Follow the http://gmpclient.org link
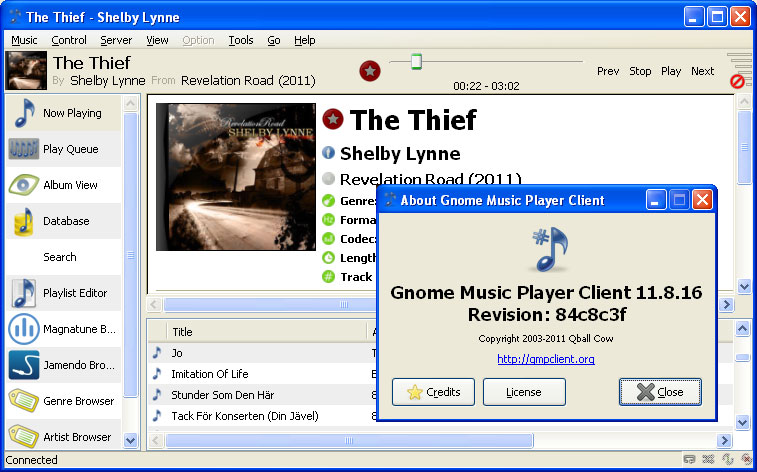 coord(546,359)
